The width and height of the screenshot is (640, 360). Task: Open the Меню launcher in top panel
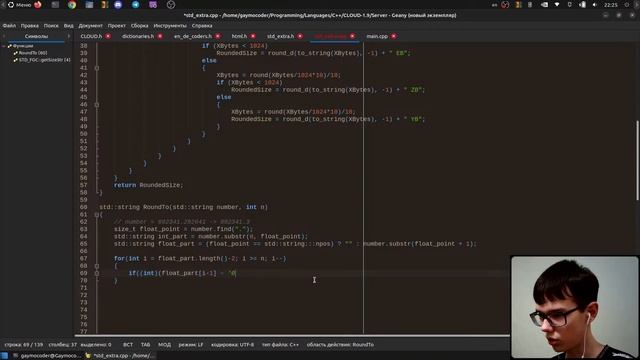pos(19,5)
